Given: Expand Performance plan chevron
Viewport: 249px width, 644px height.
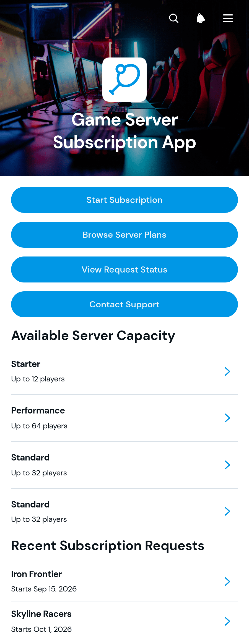Looking at the screenshot, I should [x=227, y=418].
